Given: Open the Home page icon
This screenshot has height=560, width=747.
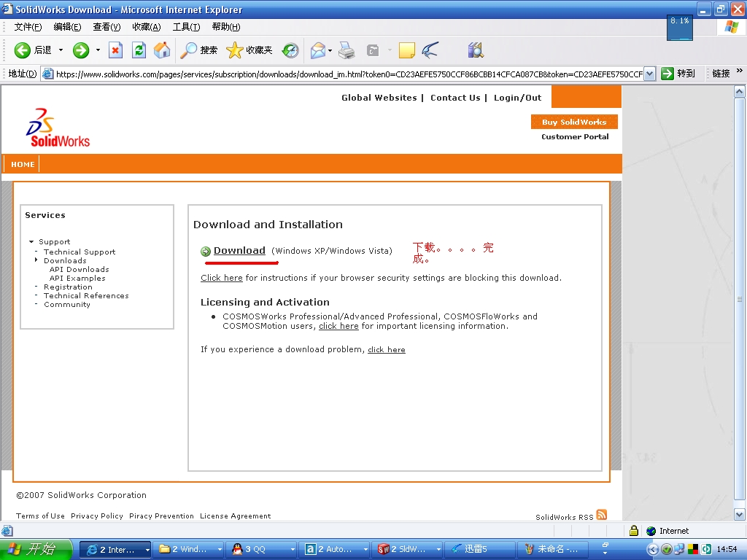Looking at the screenshot, I should point(162,50).
